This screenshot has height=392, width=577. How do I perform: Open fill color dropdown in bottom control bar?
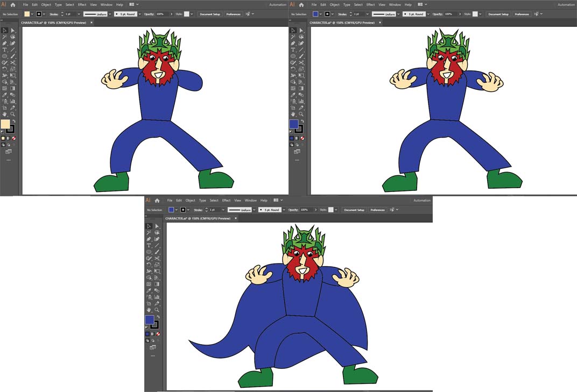[177, 210]
